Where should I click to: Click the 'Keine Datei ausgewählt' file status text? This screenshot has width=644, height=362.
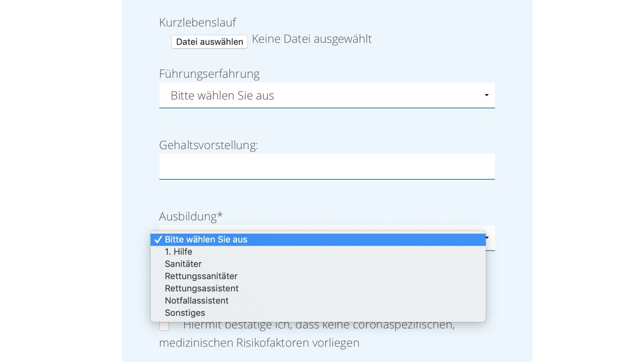[312, 39]
